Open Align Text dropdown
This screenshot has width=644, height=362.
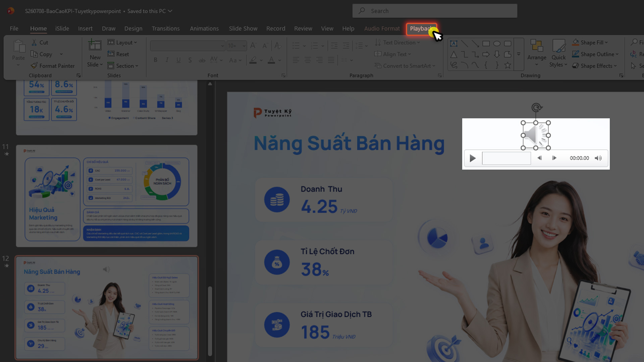point(392,54)
